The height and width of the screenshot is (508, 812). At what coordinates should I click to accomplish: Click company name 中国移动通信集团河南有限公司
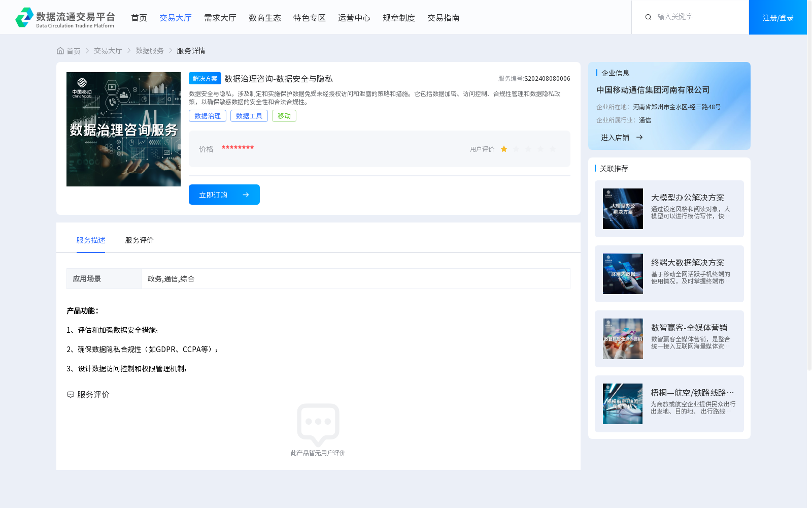coord(653,90)
